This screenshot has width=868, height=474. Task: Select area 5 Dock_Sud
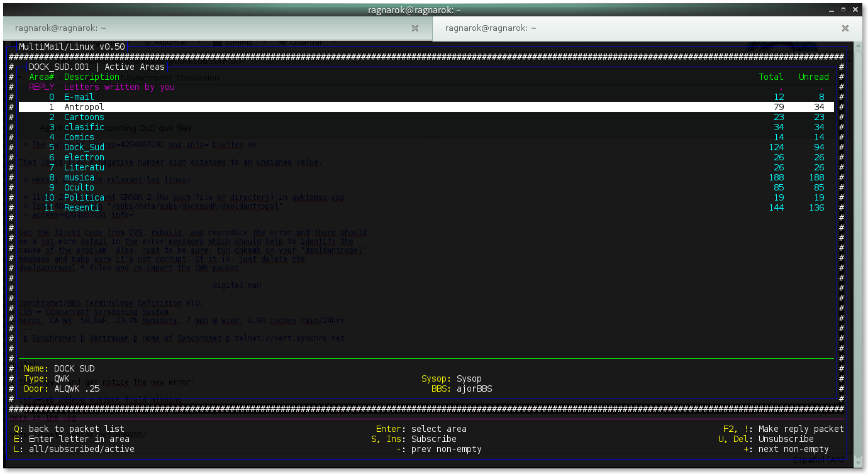point(426,148)
